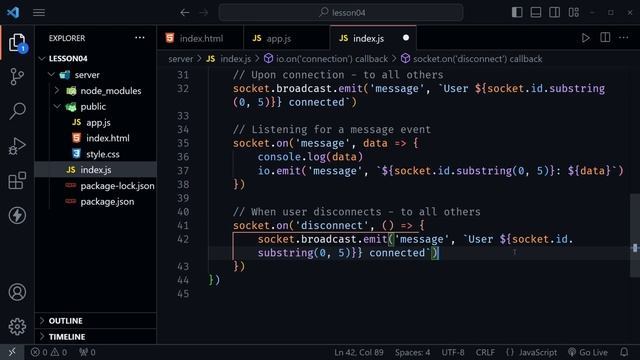Go back with the left arrow
This screenshot has width=640, height=360.
tap(185, 13)
